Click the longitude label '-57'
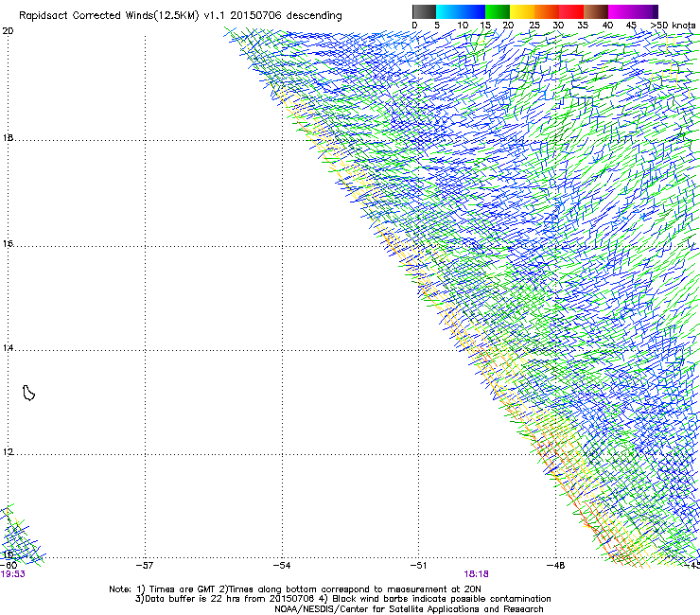Screen dimensions: 700x615 [145, 566]
